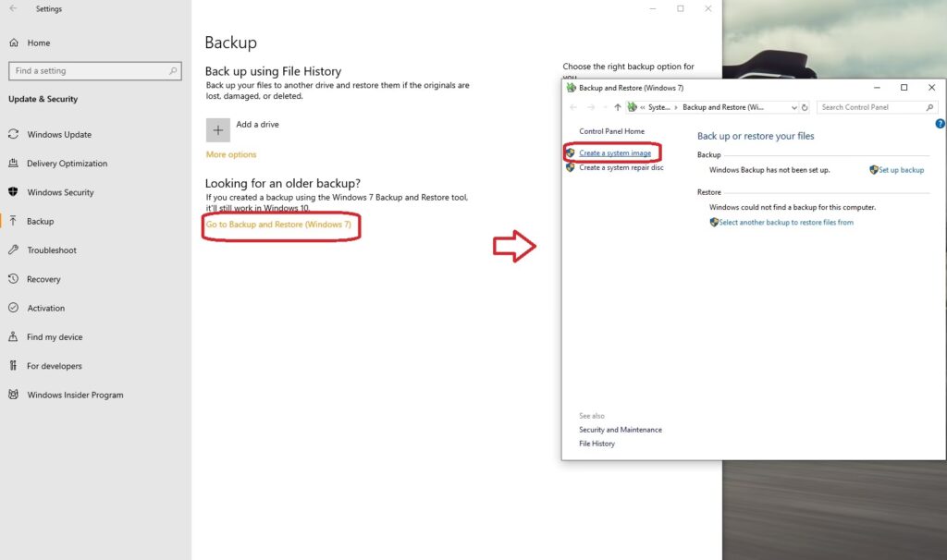Click shield icon beside Set up backup
Image resolution: width=947 pixels, height=560 pixels.
[x=873, y=170]
